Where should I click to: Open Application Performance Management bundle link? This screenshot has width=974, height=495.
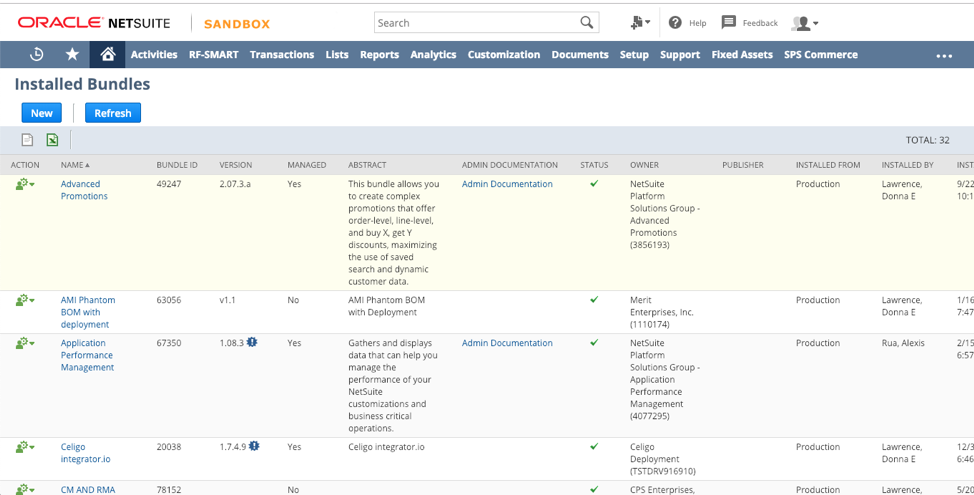(x=87, y=355)
